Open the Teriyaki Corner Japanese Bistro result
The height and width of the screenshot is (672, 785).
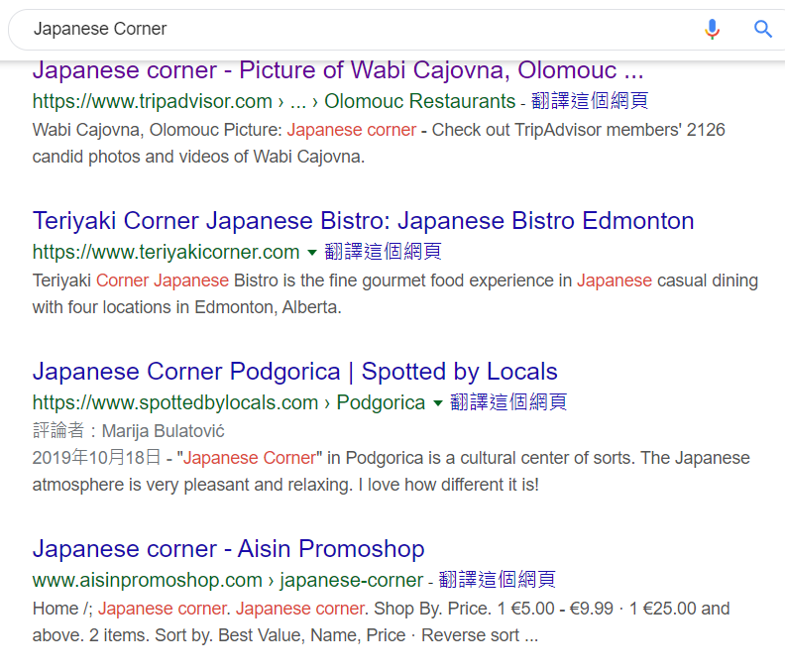pos(363,220)
